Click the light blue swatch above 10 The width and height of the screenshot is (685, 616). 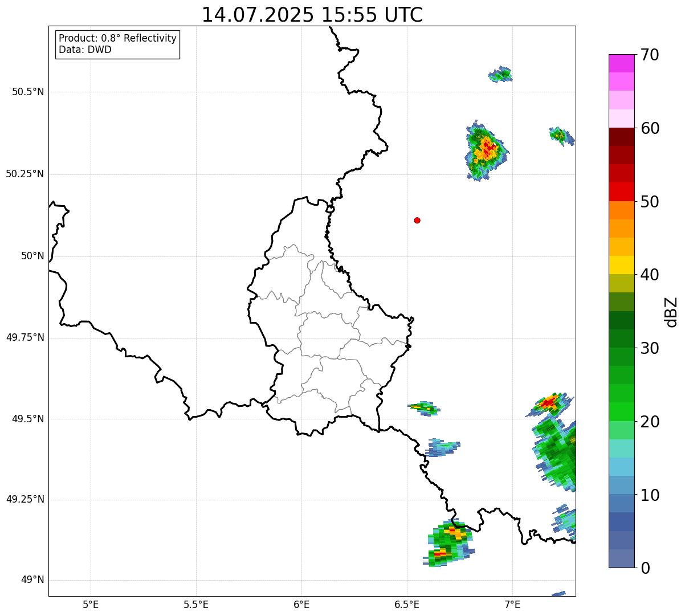tap(622, 485)
